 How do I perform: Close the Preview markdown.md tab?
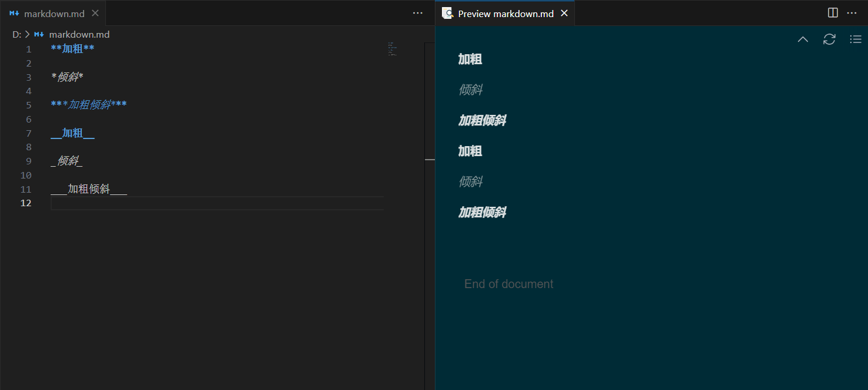564,13
